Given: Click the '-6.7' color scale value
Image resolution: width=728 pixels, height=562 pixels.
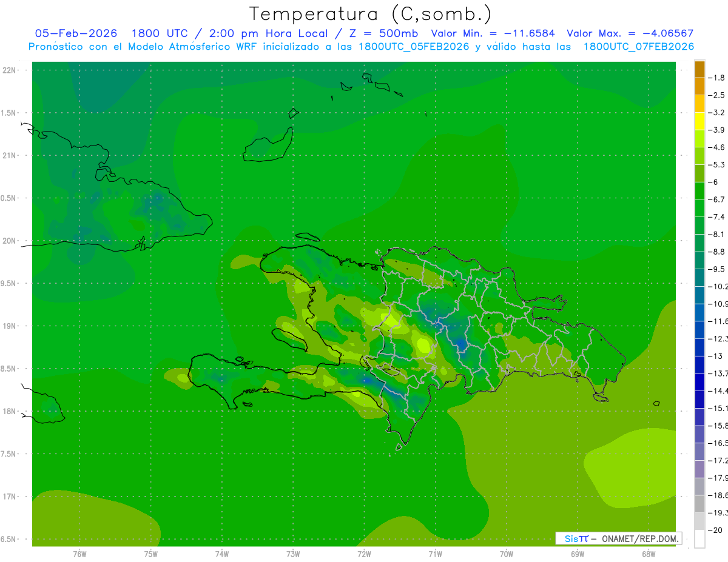Looking at the screenshot, I should click(716, 199).
